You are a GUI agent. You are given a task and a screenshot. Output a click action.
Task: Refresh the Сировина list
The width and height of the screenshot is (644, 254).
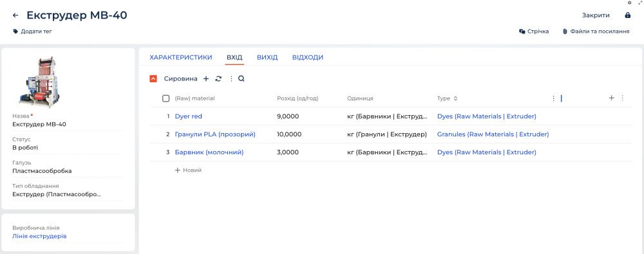[x=218, y=79]
